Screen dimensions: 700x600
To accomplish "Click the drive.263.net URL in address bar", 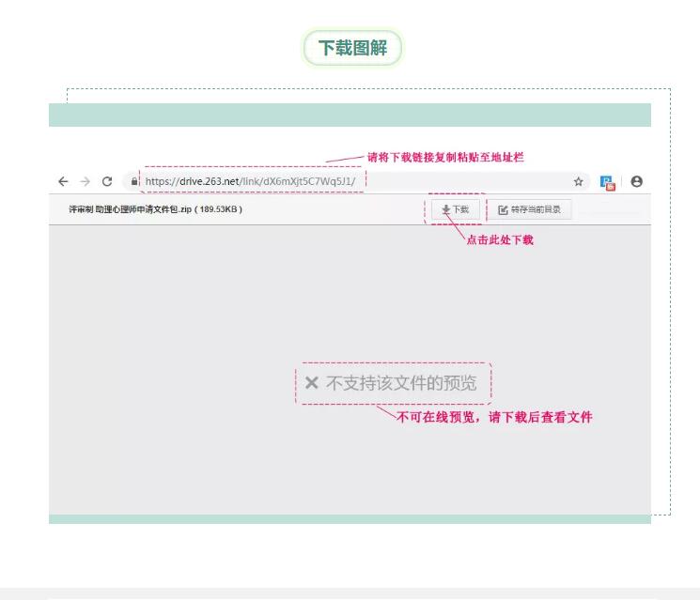I will tap(250, 181).
